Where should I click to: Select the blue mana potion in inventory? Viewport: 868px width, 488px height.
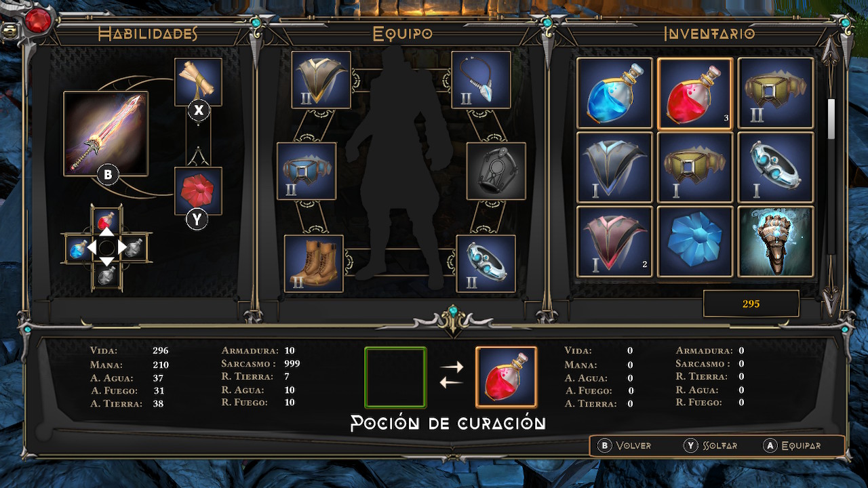(x=614, y=93)
